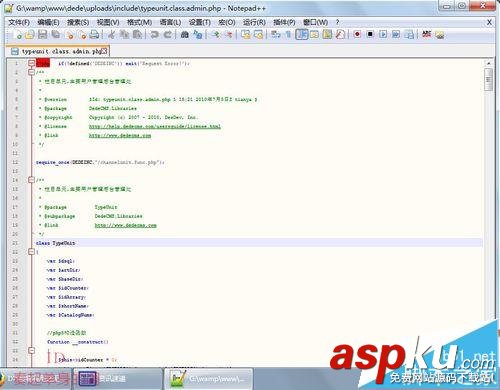
Task: Open the Replace dialog icon
Action: (x=198, y=34)
